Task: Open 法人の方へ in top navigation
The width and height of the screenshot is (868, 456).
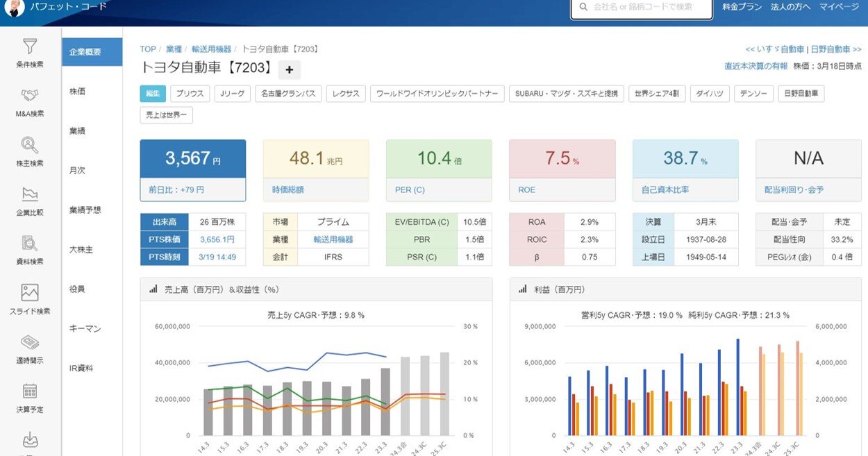Action: (790, 7)
